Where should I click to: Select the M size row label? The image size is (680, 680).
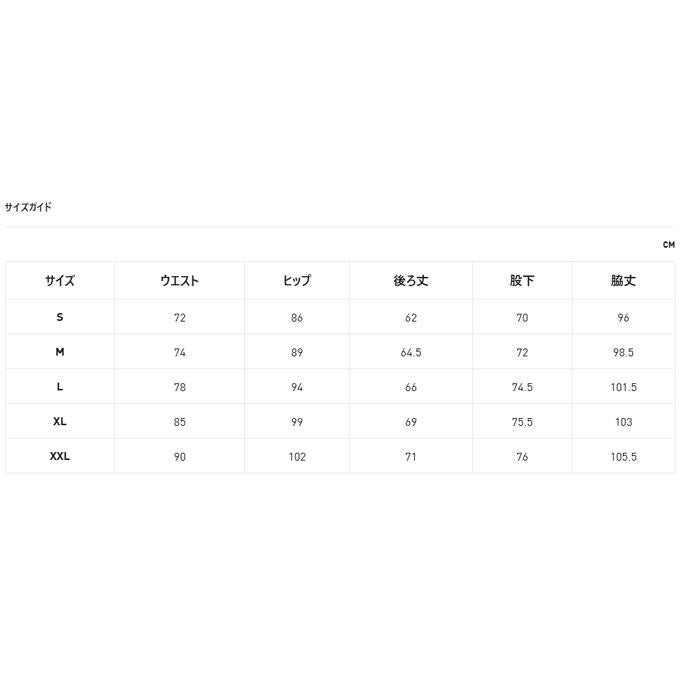(60, 352)
